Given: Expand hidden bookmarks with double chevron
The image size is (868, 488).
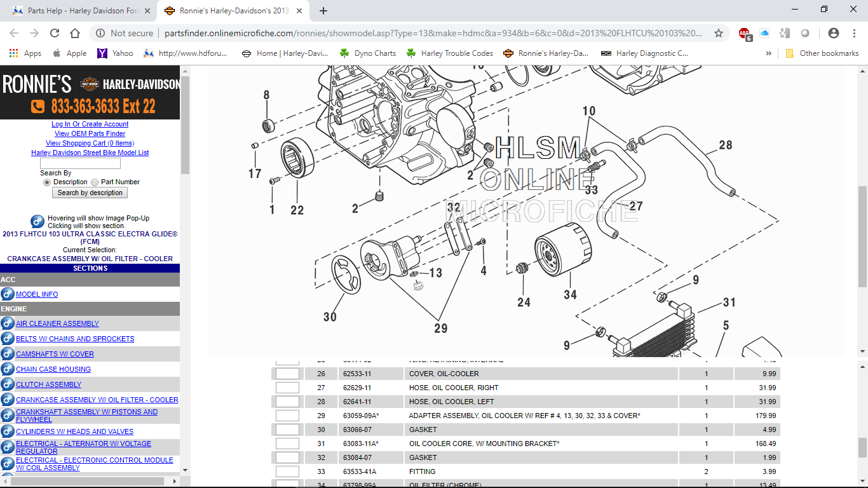Looking at the screenshot, I should tap(769, 53).
